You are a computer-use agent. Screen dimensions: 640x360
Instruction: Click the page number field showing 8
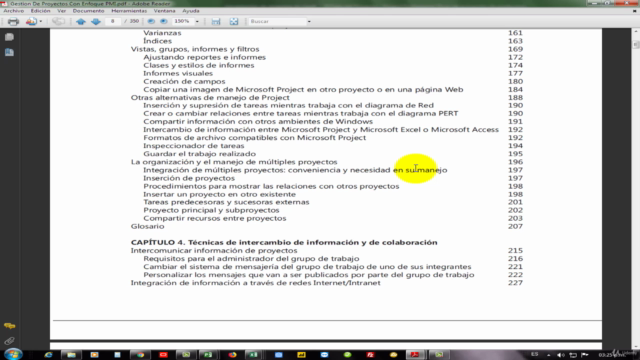[x=113, y=21]
